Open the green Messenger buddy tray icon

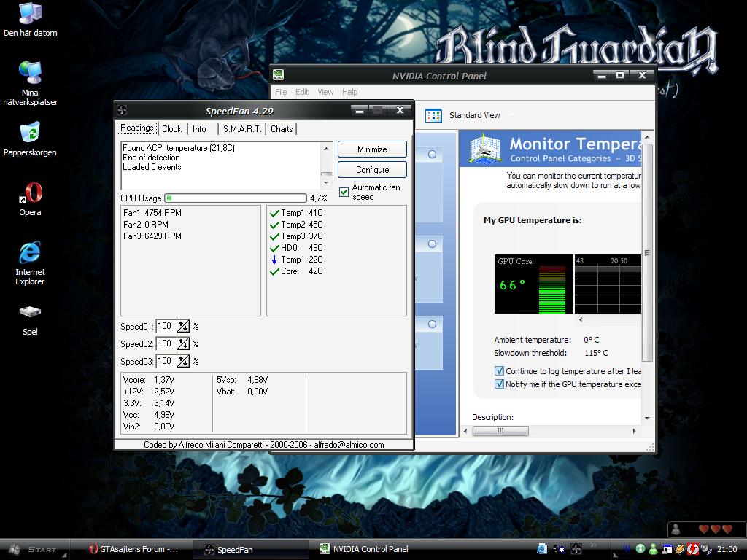pos(653,548)
